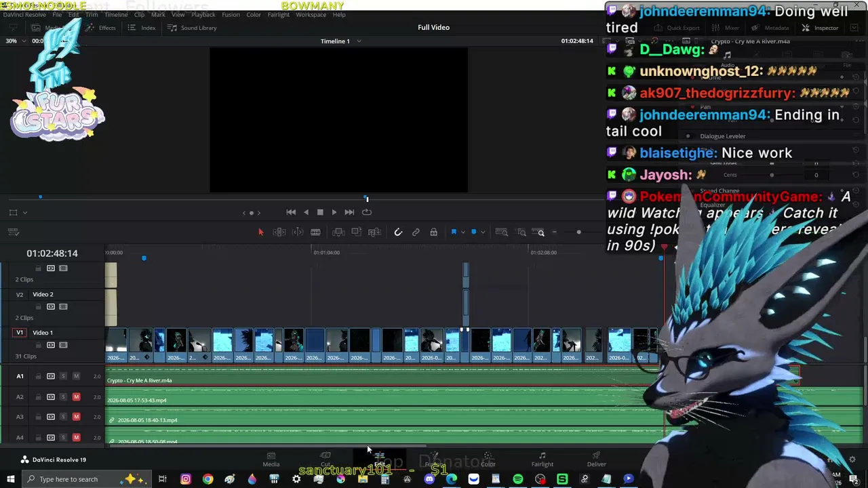Switch to the Media page tab
868x488 pixels.
click(271, 460)
